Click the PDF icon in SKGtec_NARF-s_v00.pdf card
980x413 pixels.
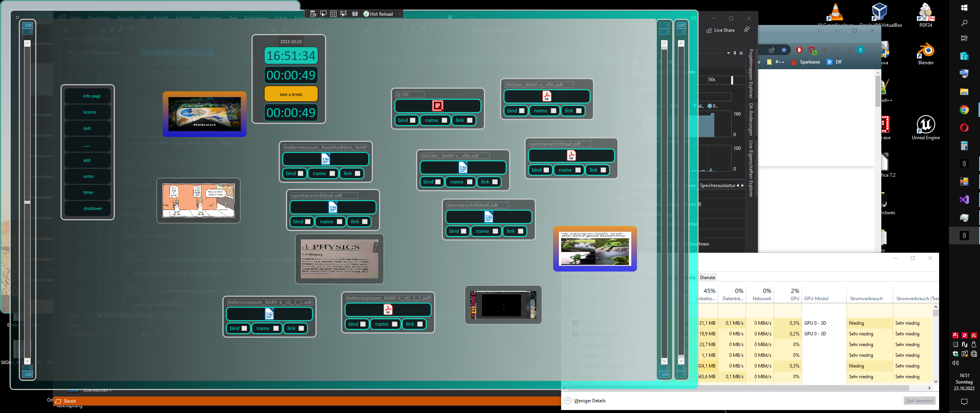pos(547,96)
